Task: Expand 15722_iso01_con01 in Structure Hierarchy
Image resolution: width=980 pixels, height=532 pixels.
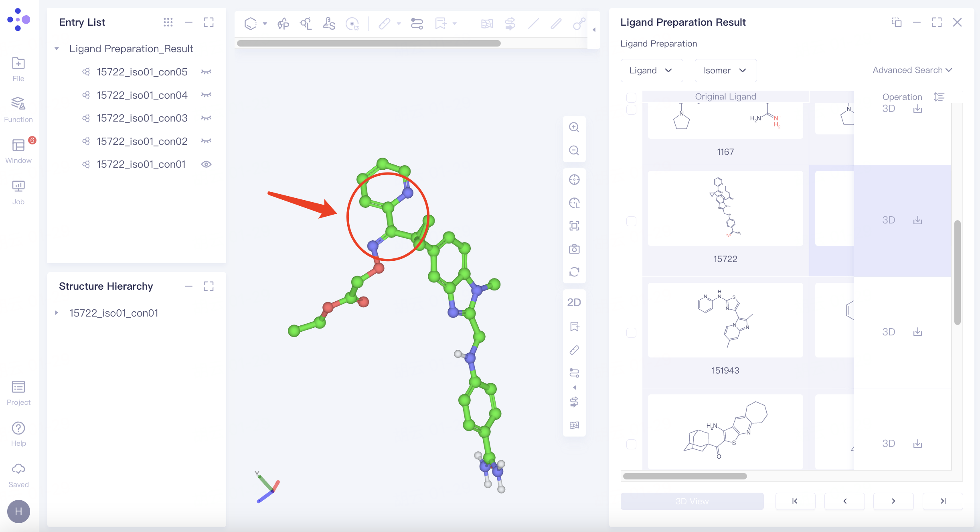Action: [57, 313]
